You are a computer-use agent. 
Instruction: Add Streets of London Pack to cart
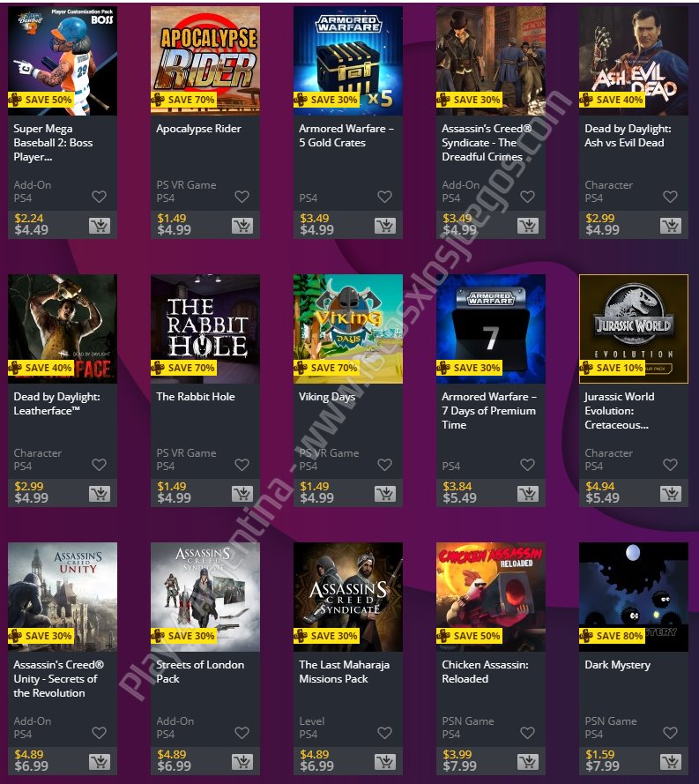(242, 762)
